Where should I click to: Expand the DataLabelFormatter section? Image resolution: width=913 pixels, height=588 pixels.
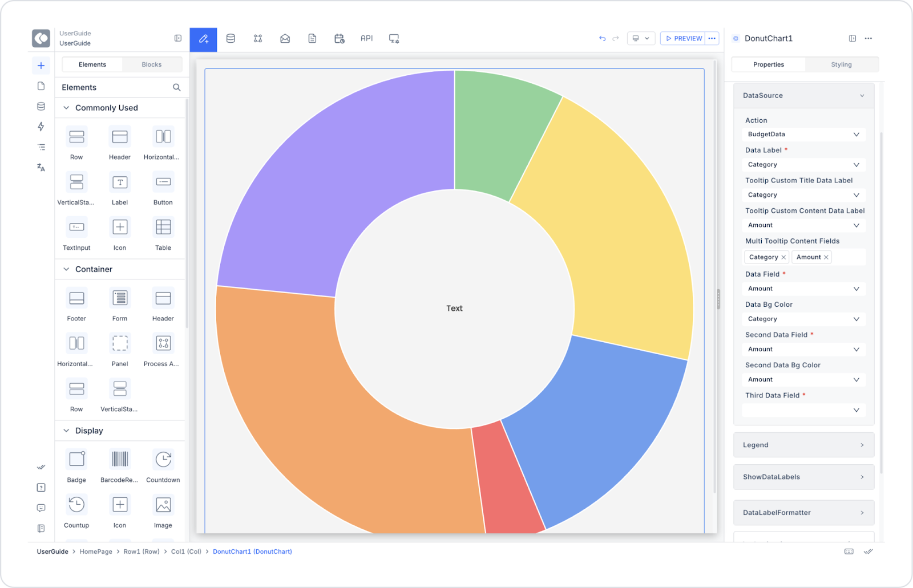[803, 513]
